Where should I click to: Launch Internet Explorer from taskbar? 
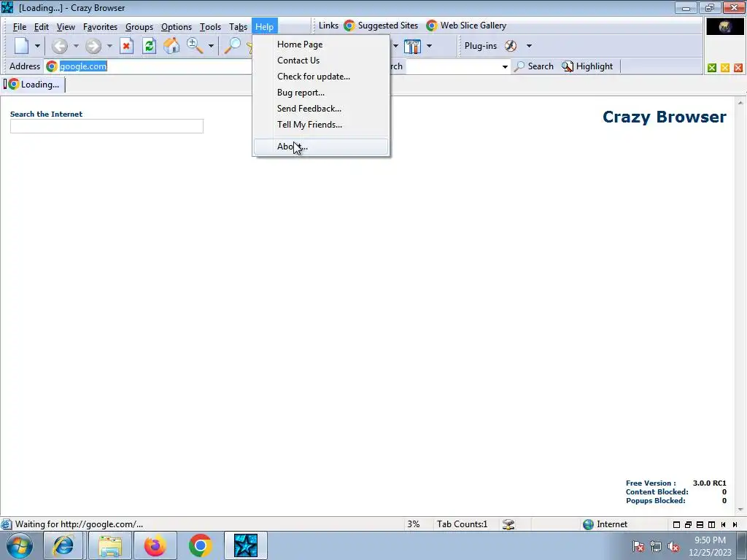[x=63, y=545]
